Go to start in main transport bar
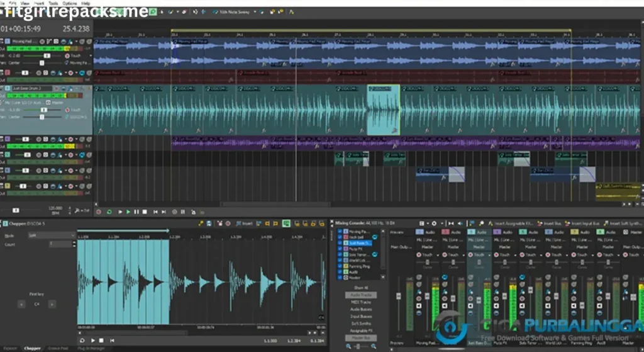 click(x=155, y=212)
